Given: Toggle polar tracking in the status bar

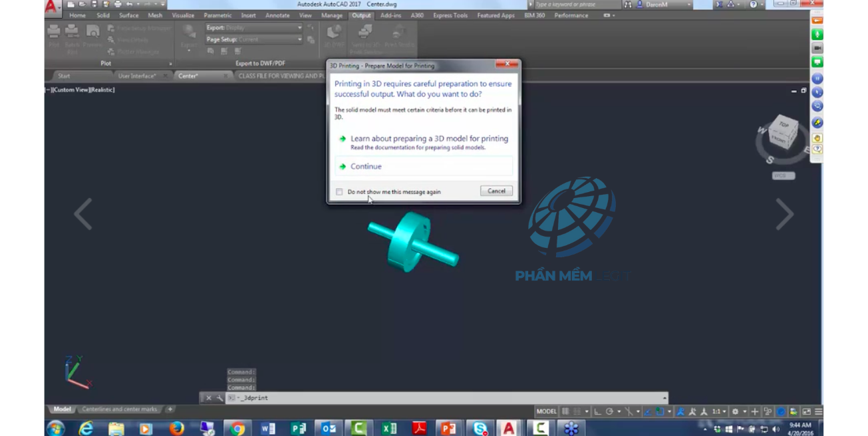Looking at the screenshot, I should tap(609, 411).
